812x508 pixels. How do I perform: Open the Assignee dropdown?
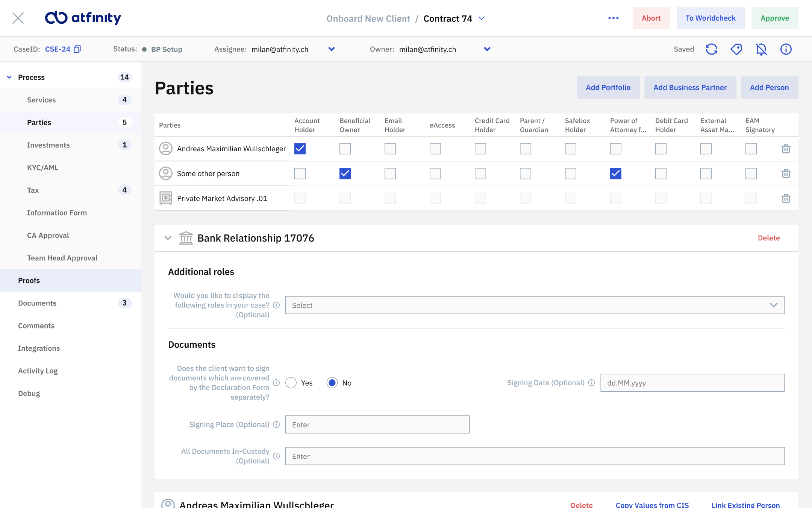point(332,49)
